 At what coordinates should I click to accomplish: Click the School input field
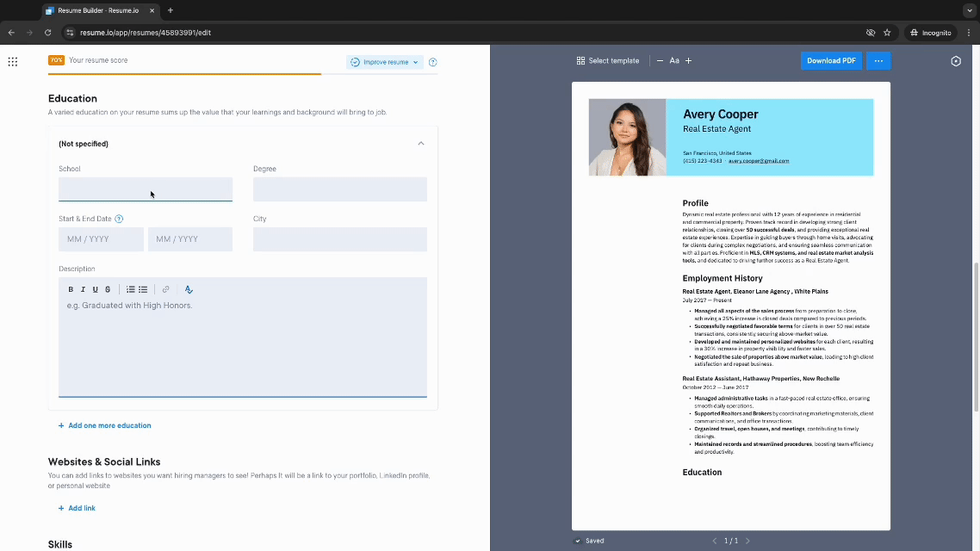click(145, 189)
